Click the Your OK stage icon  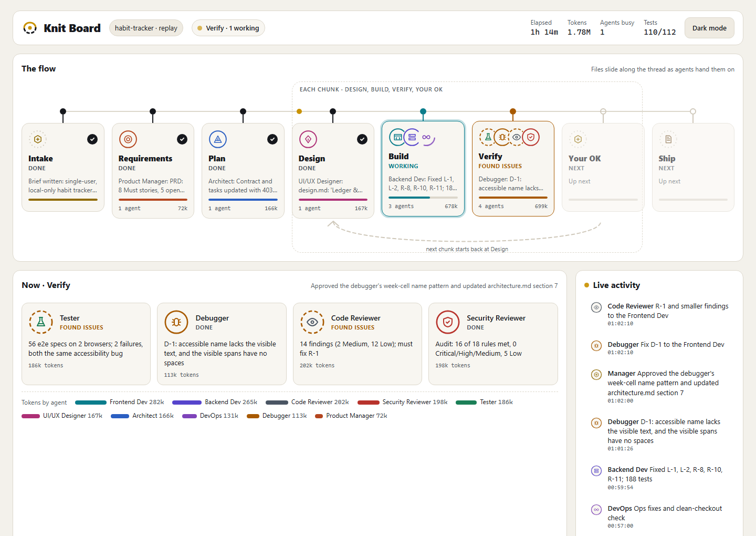(578, 139)
